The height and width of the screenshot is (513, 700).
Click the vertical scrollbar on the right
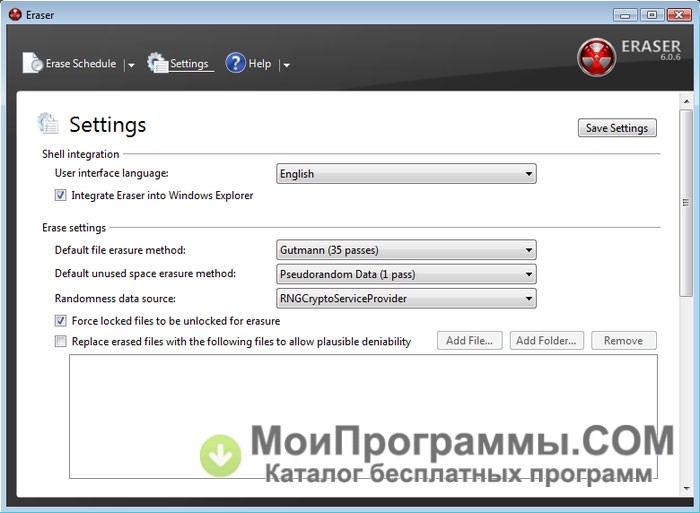pos(686,200)
